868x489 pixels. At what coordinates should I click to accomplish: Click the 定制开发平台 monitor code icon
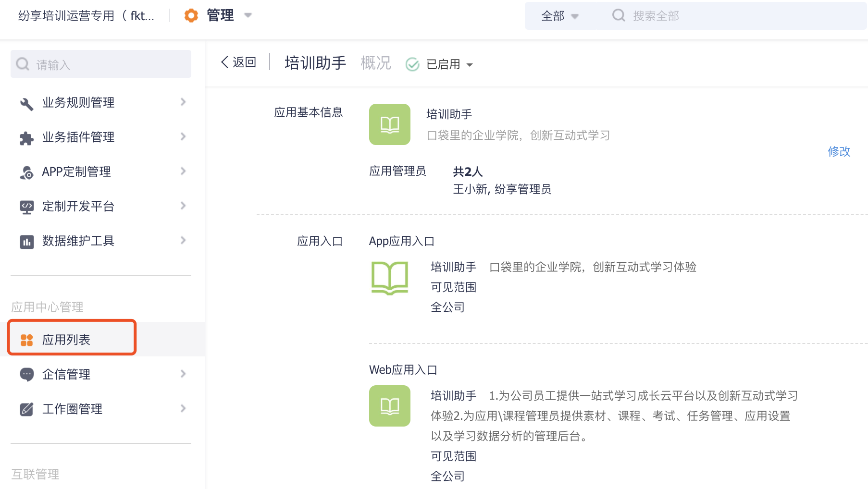[x=26, y=207]
